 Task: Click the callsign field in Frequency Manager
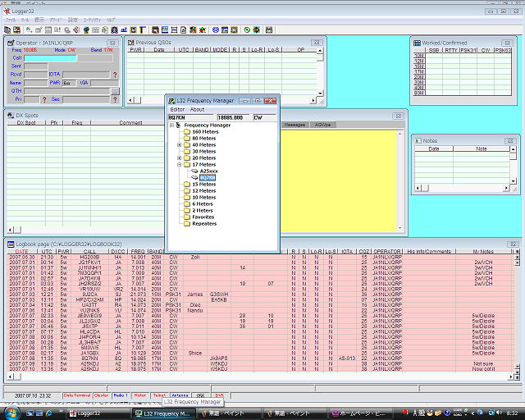(x=190, y=117)
